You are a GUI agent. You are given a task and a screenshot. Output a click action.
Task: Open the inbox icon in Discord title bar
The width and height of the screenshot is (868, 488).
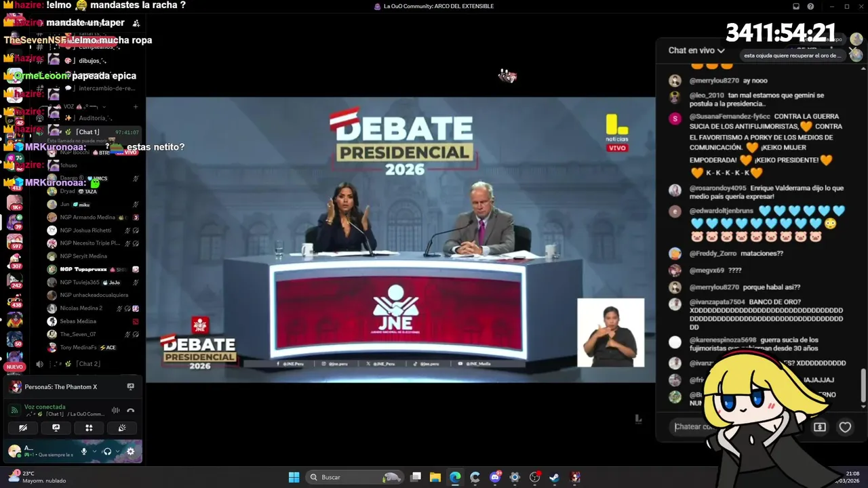[x=796, y=6]
